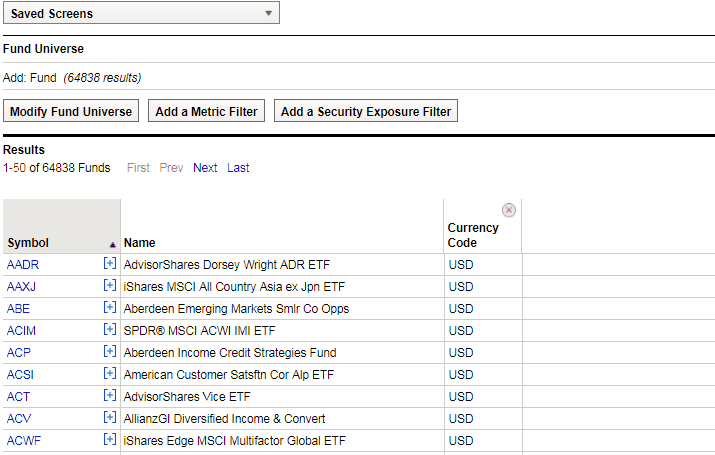Go to Next results page
715x455 pixels.
point(205,168)
